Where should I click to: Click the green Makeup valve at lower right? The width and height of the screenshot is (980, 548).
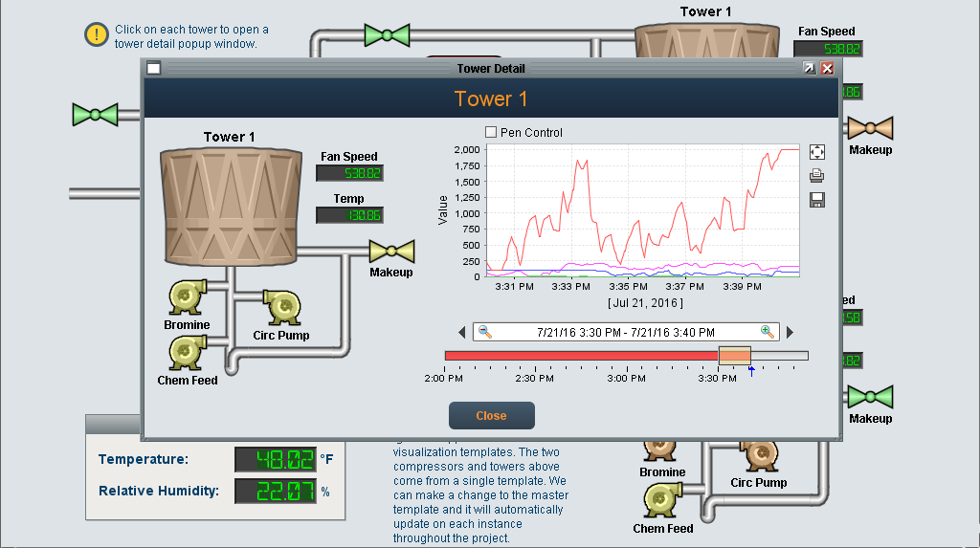[870, 397]
